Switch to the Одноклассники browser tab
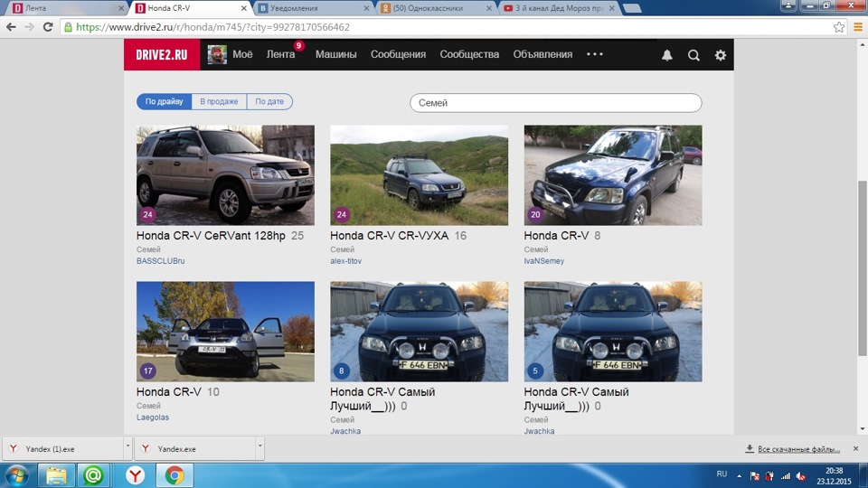The image size is (868, 488). pyautogui.click(x=436, y=8)
